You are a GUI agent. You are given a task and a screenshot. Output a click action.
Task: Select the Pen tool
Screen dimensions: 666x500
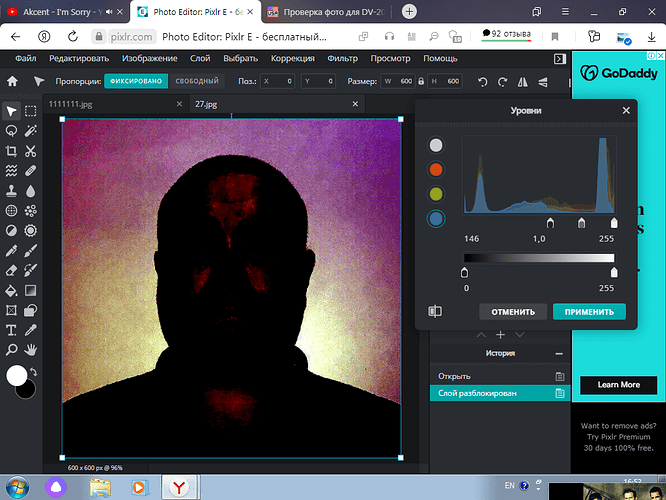(11, 251)
